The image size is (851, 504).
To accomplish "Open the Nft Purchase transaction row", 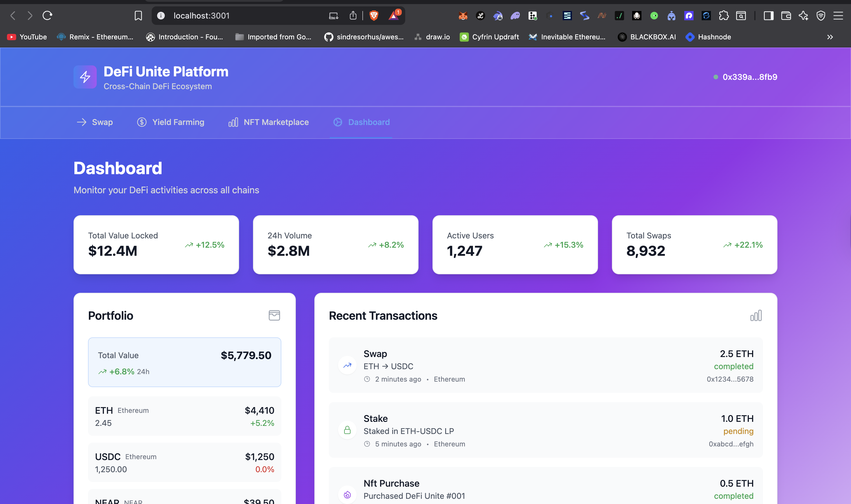I will pyautogui.click(x=546, y=486).
